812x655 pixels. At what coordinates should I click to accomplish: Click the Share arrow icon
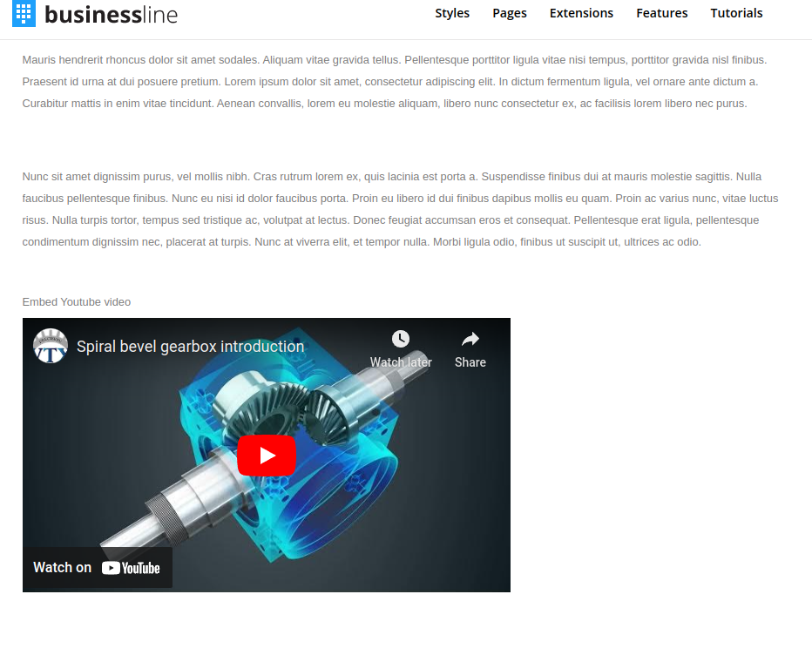click(x=470, y=339)
